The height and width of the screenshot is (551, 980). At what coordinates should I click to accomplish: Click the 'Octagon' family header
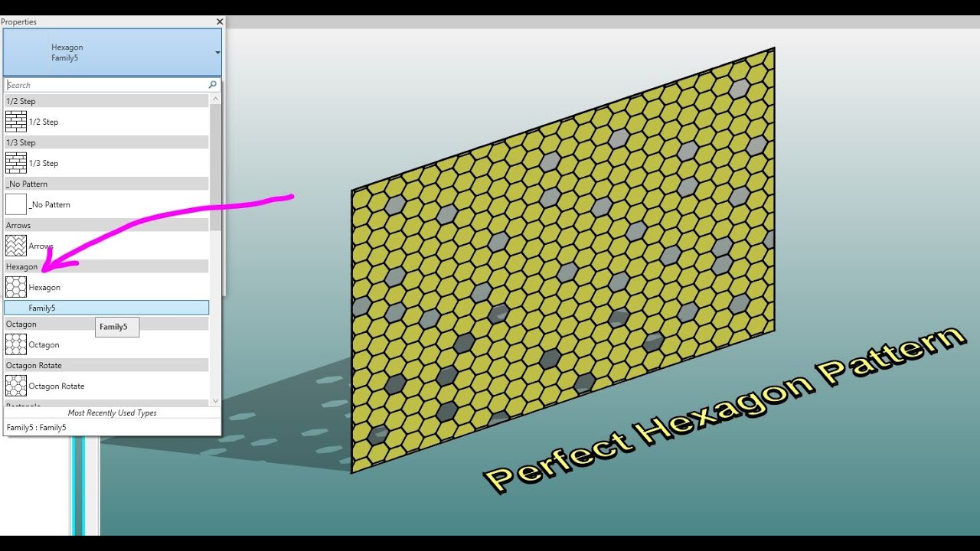(x=106, y=324)
